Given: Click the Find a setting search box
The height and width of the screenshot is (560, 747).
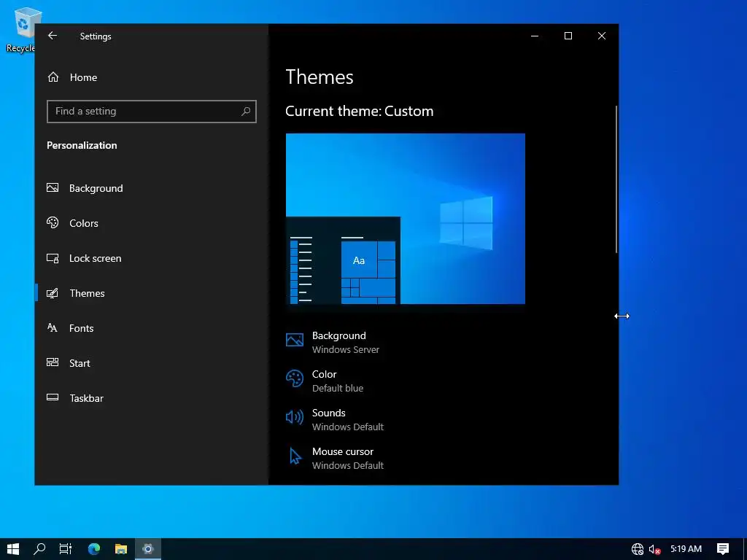Looking at the screenshot, I should [x=152, y=112].
